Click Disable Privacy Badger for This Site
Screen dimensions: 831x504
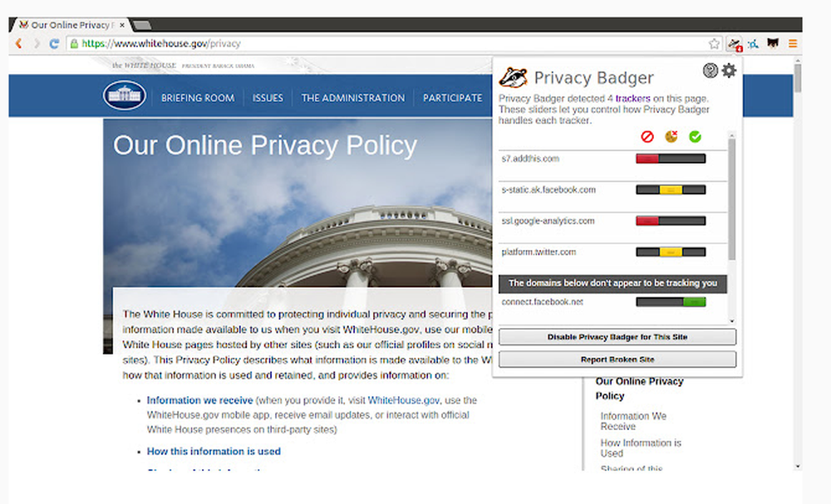617,337
